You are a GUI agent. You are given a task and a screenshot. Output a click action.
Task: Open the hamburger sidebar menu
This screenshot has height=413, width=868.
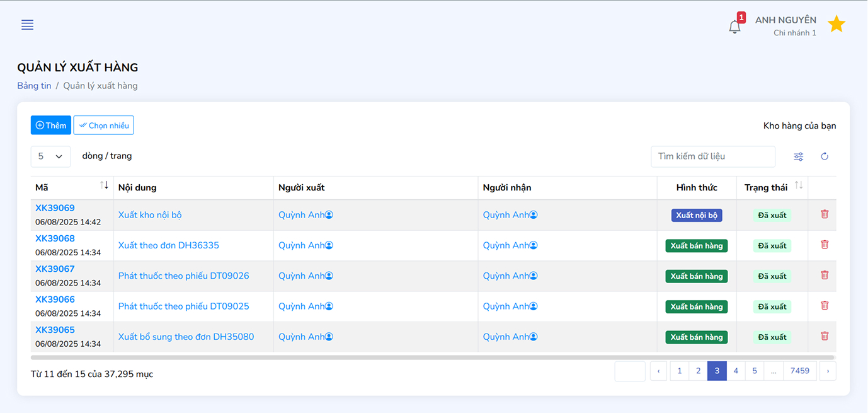(27, 25)
